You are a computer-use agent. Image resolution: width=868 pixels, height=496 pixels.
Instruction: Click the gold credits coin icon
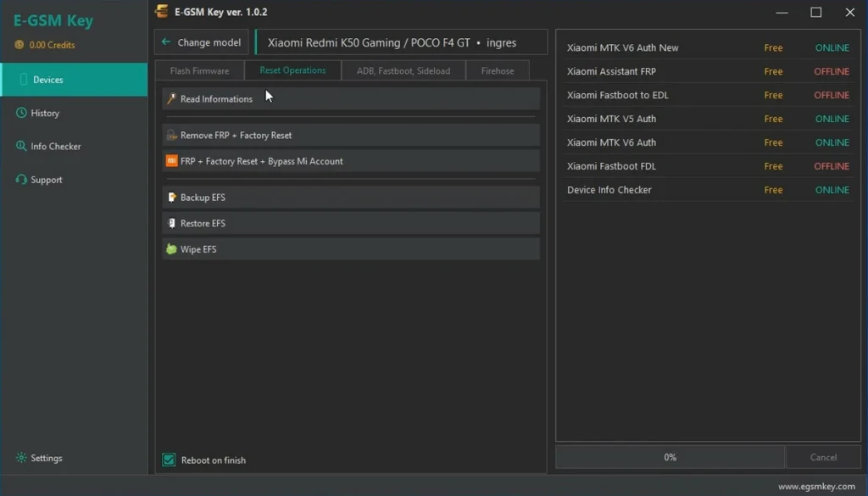coord(19,45)
